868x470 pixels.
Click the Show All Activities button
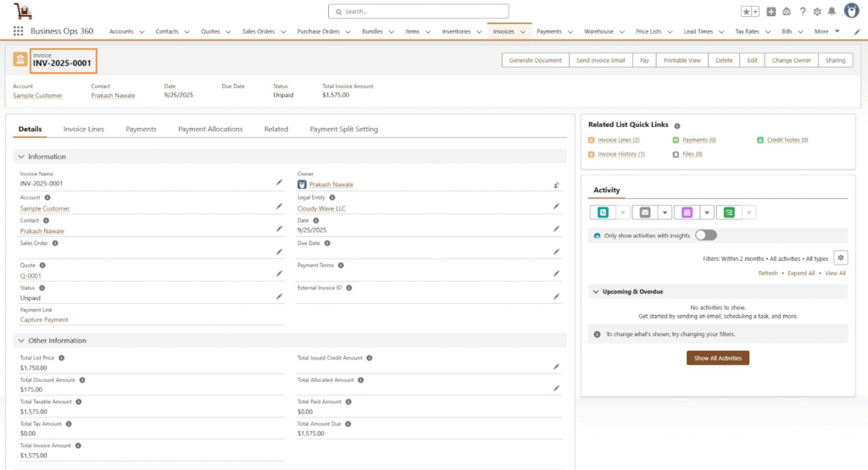[717, 358]
